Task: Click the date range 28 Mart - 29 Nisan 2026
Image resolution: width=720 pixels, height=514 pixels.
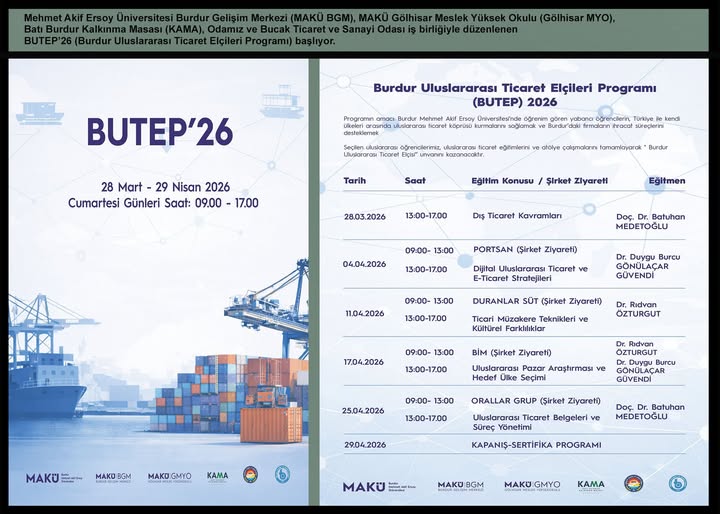Action: (x=165, y=187)
